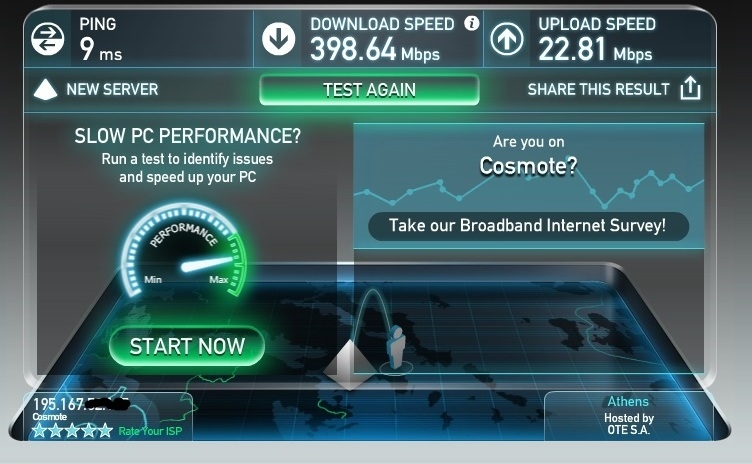
Task: Click the Rate Your ISP link
Action: click(x=150, y=431)
